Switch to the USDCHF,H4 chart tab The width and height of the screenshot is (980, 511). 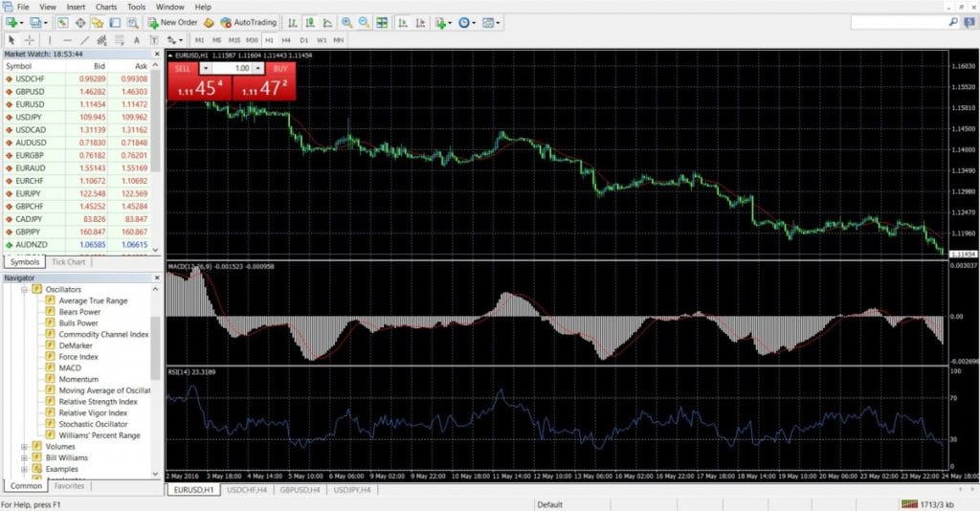(x=247, y=490)
